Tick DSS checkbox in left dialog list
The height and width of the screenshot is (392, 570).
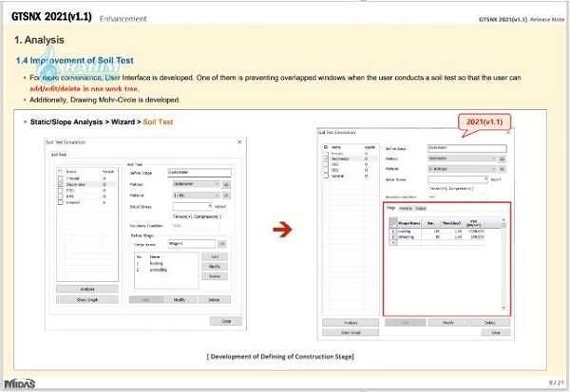(x=61, y=196)
